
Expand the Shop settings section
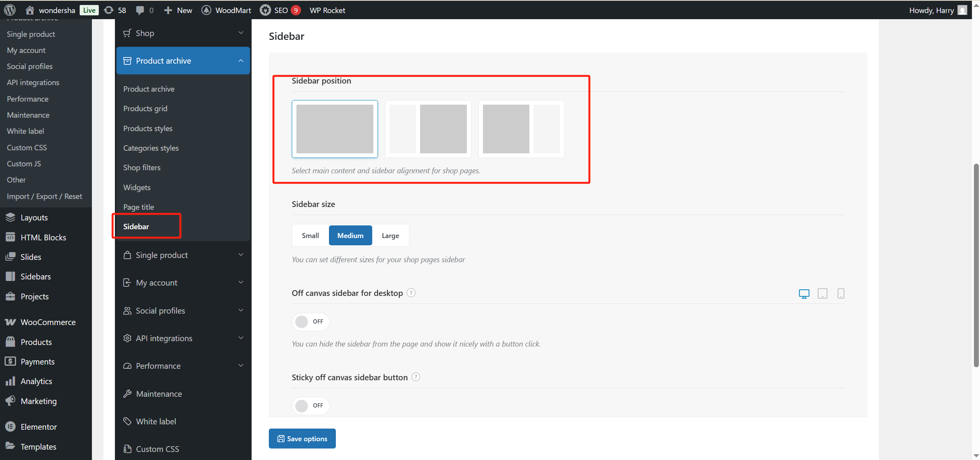click(x=183, y=33)
